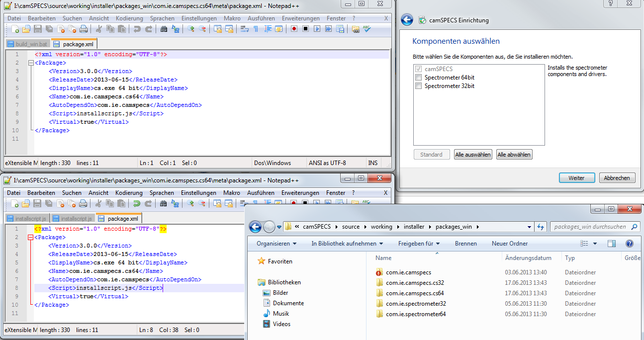Expand the Freigeben für dropdown

pos(419,244)
